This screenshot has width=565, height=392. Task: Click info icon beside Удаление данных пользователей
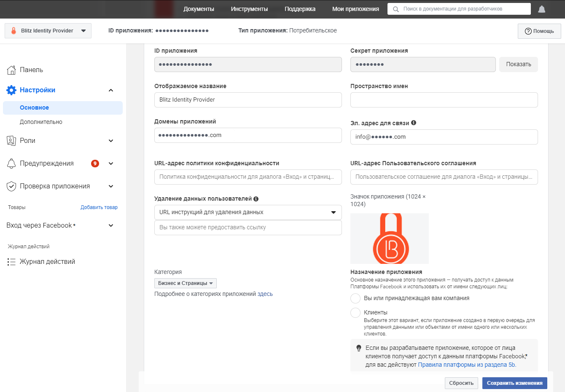tap(256, 199)
